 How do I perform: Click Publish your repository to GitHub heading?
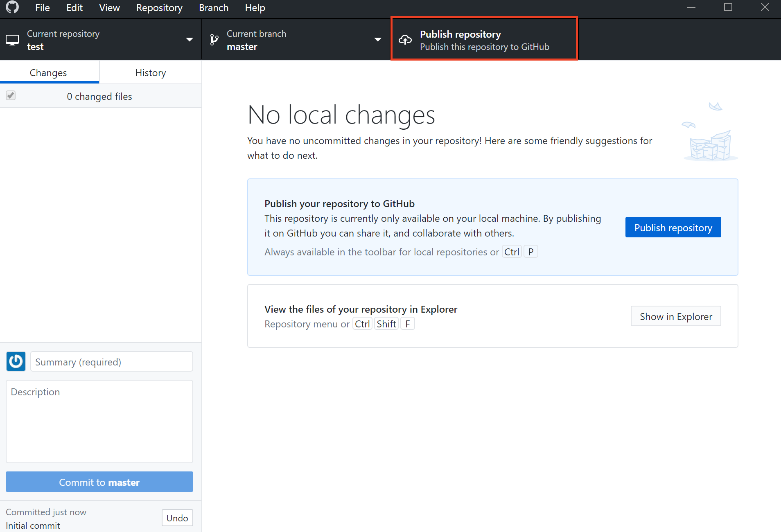[339, 204]
